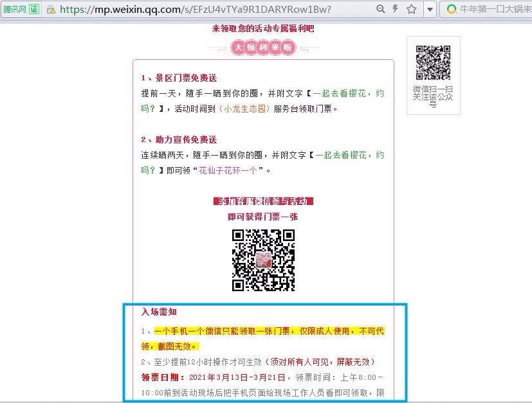Click the date range 2021年3月13日-3月21日
This screenshot has height=403, width=532.
click(x=237, y=377)
